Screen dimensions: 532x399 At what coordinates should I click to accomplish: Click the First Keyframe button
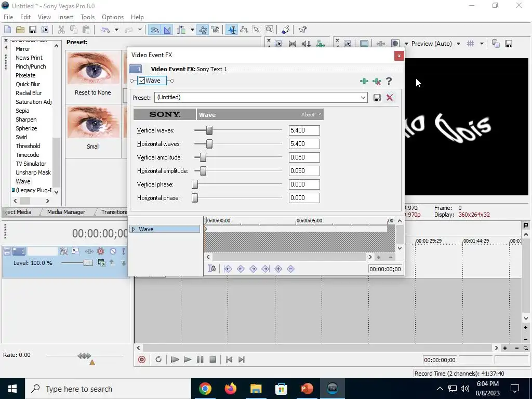[228, 269]
